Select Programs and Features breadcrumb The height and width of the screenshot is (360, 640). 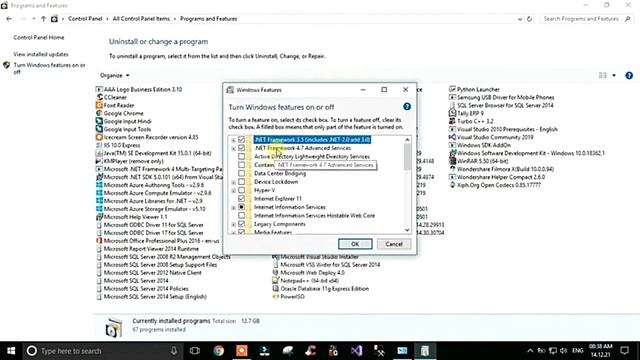(x=209, y=19)
